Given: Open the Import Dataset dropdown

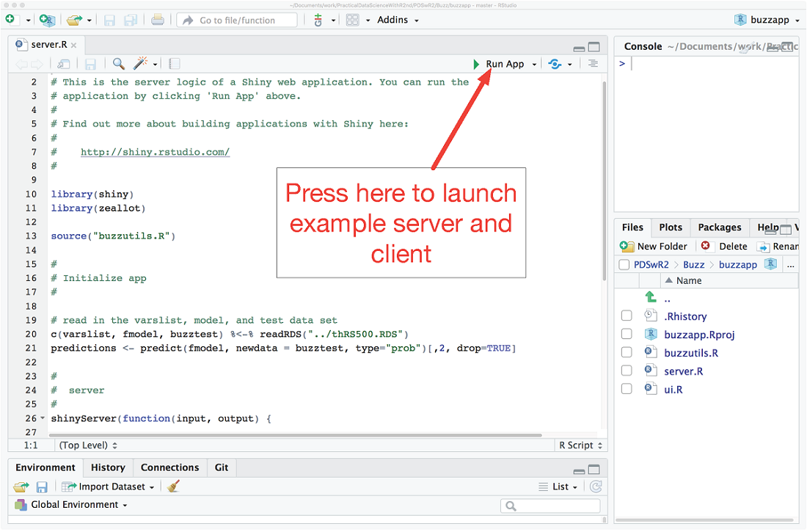Looking at the screenshot, I should point(108,487).
